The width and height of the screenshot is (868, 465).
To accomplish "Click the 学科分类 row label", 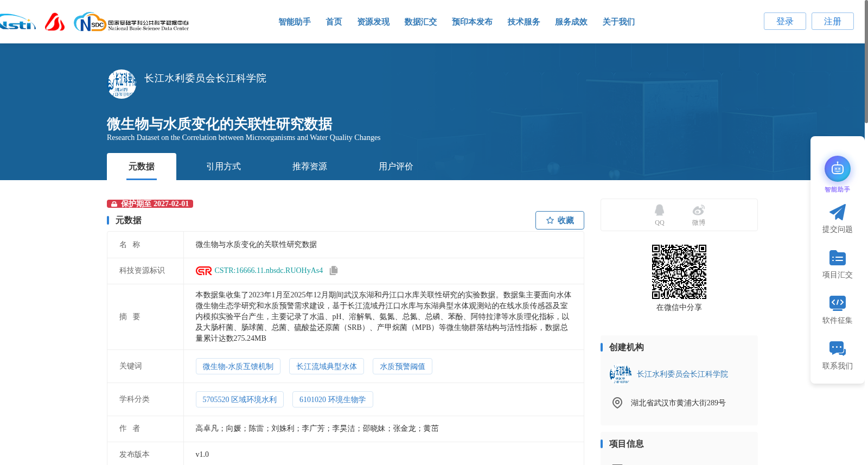I will pos(135,399).
